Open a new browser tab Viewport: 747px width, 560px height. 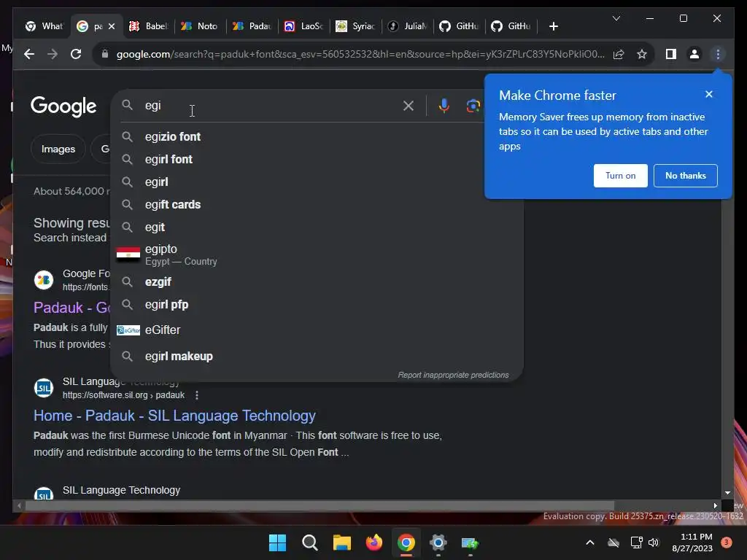point(553,26)
